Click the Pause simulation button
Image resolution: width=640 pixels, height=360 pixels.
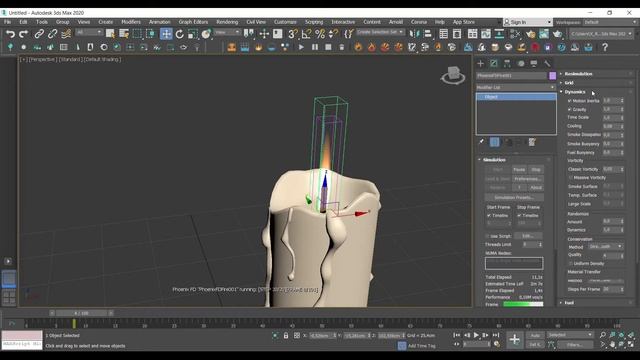[x=519, y=169]
